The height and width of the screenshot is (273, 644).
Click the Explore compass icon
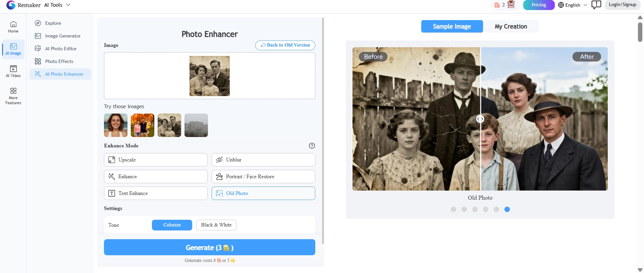click(38, 23)
